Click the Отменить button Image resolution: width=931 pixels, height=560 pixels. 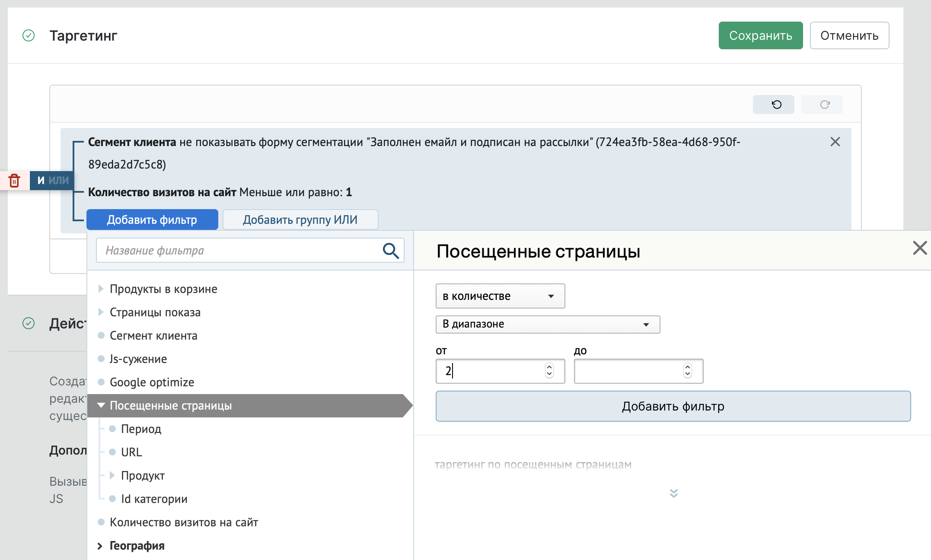coord(849,35)
